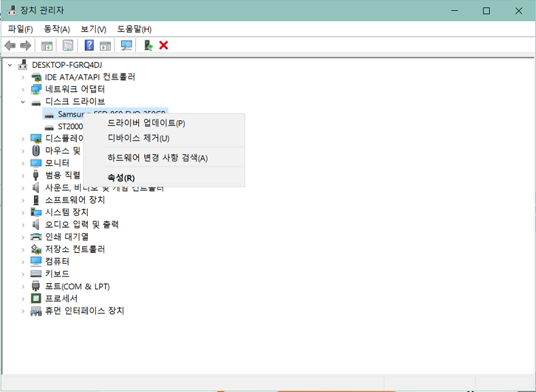Click the 인쇄 대기열 printer icon
Screen dimensions: 536x392
pyautogui.click(x=36, y=236)
